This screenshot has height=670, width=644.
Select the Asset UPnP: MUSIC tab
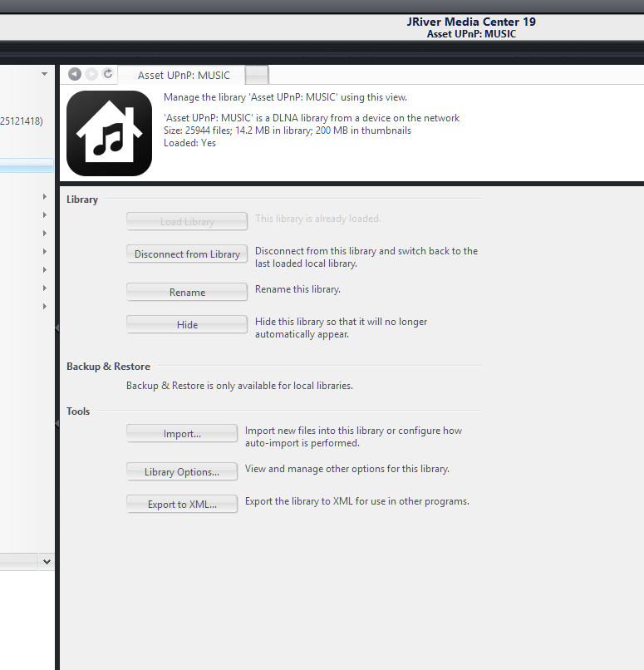(x=184, y=75)
